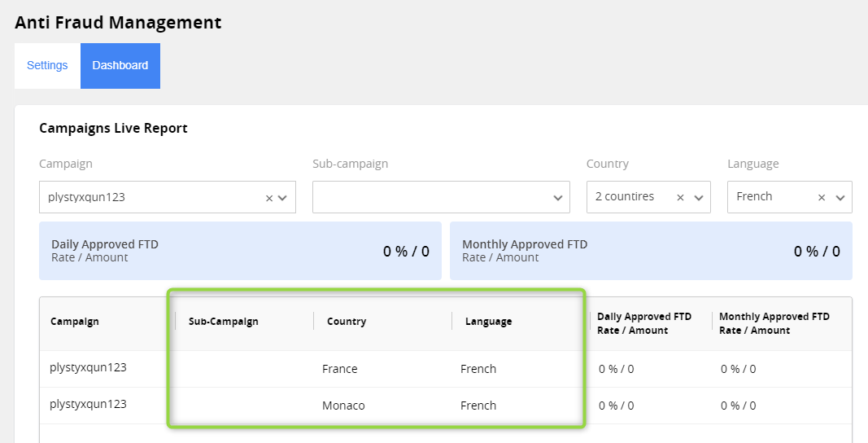Click monthly FTD value in France row
The width and height of the screenshot is (868, 443).
[x=739, y=369]
